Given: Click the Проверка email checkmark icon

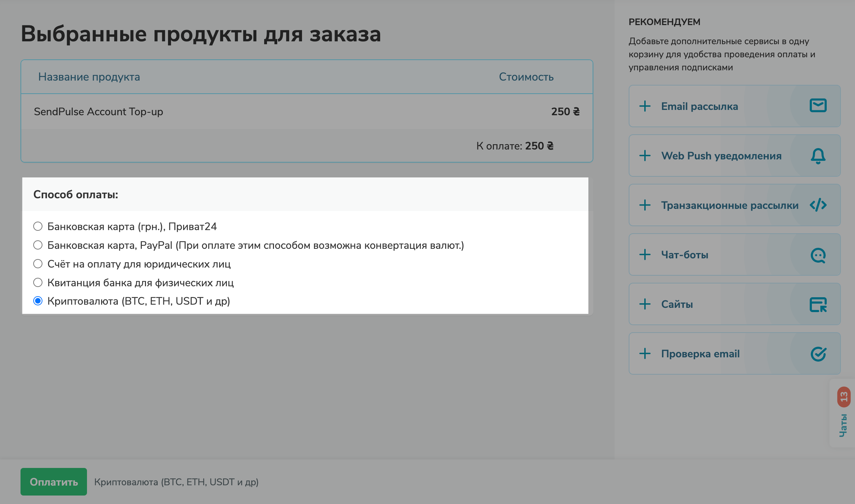Looking at the screenshot, I should 818,353.
